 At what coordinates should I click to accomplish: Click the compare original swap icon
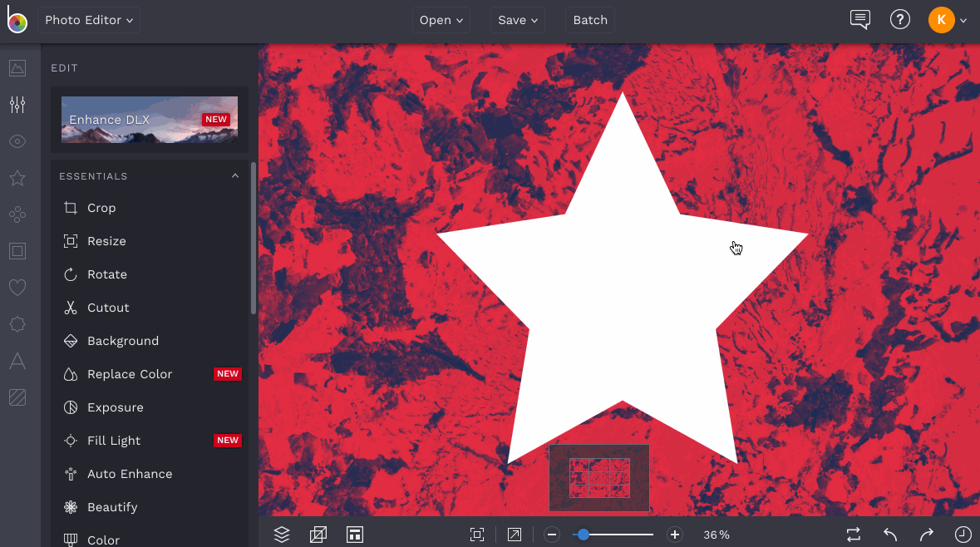click(x=854, y=535)
